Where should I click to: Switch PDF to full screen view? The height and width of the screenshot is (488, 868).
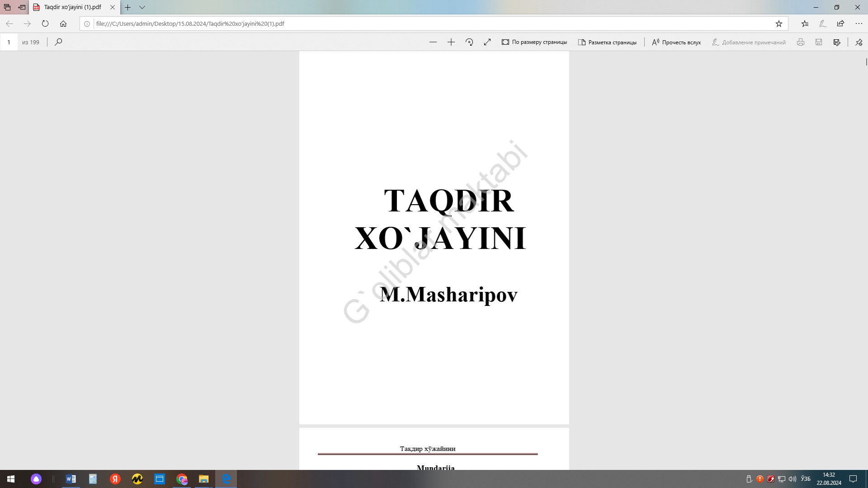(487, 42)
